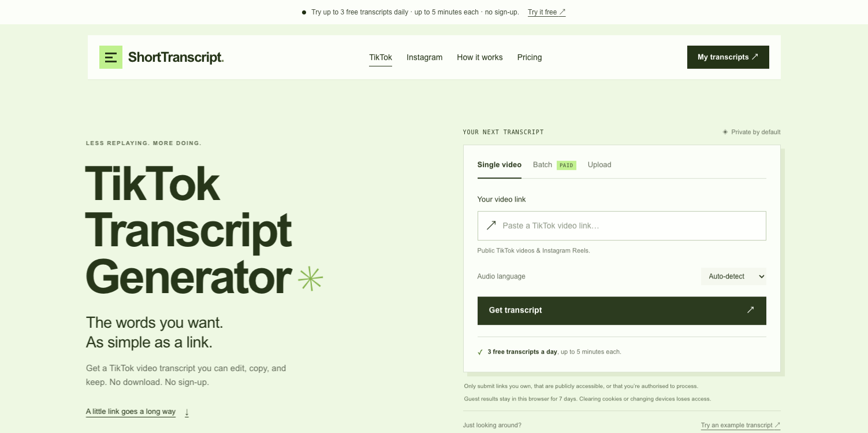The height and width of the screenshot is (433, 868).
Task: Navigate to Pricing
Action: (530, 57)
